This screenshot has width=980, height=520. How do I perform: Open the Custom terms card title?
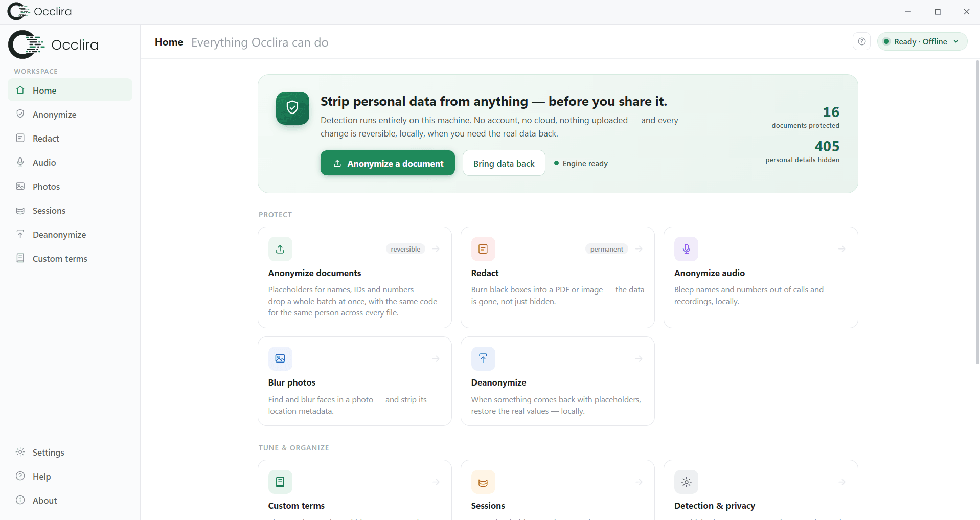click(297, 506)
